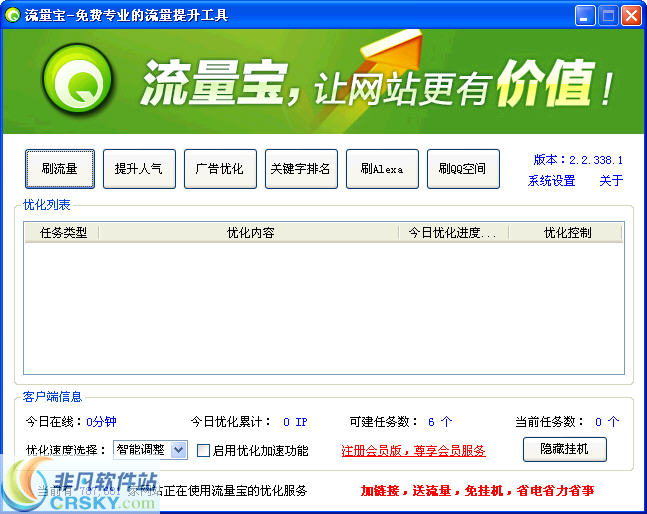Close the 流量宝 window
The image size is (647, 514).
(x=631, y=16)
